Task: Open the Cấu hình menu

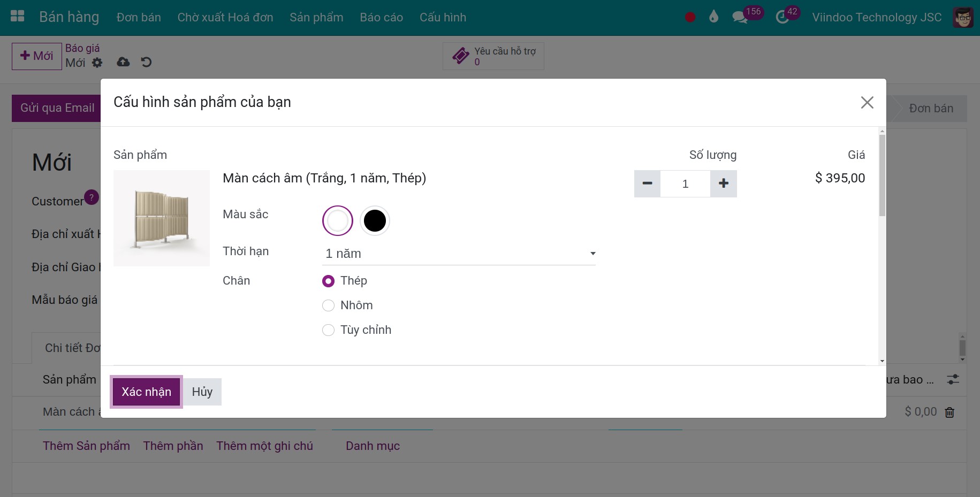Action: [x=443, y=17]
